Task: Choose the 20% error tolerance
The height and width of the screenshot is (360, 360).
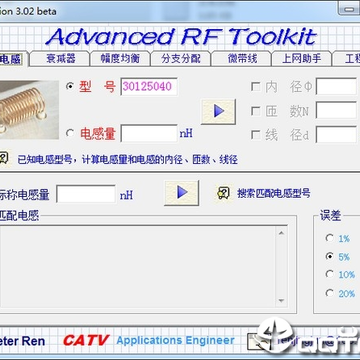Action: pos(329,293)
